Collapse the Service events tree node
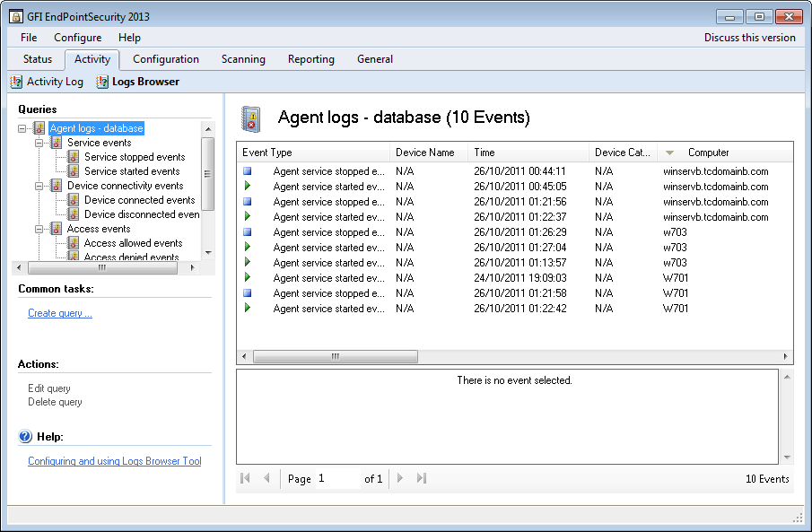The height and width of the screenshot is (532, 812). 39,143
